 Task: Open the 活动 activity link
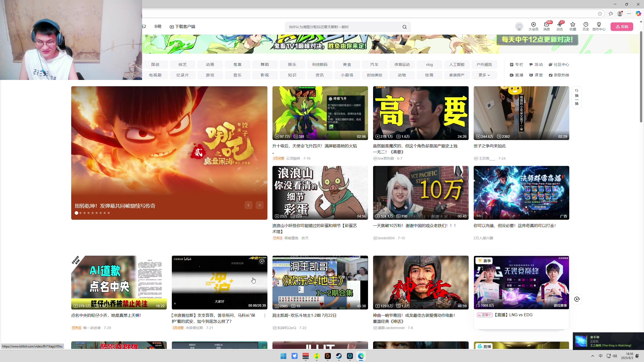pyautogui.click(x=536, y=65)
